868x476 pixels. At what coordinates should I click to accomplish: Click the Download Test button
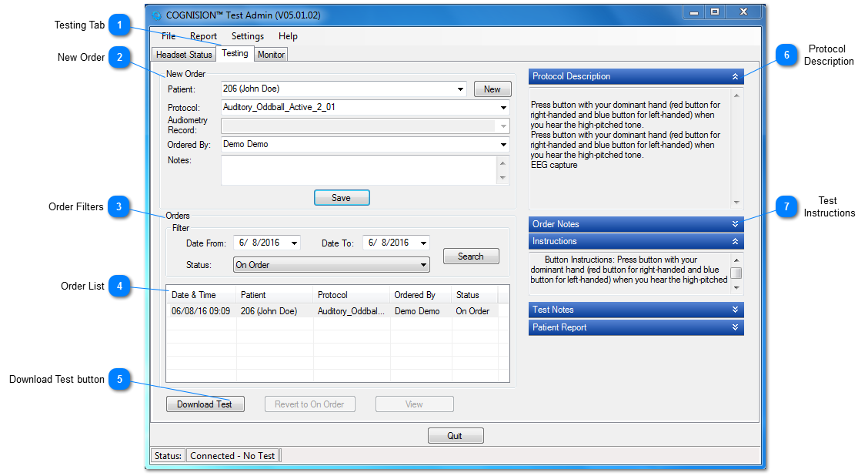click(205, 404)
